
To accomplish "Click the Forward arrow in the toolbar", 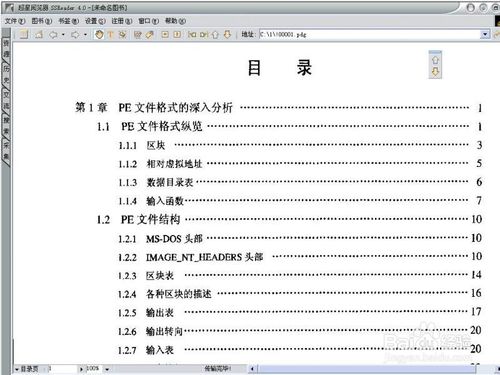I will 75,34.
